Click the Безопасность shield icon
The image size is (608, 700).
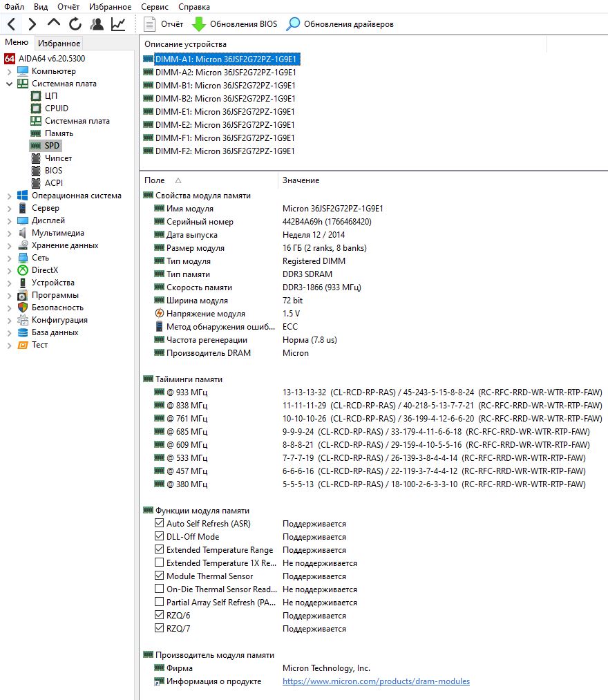click(23, 308)
